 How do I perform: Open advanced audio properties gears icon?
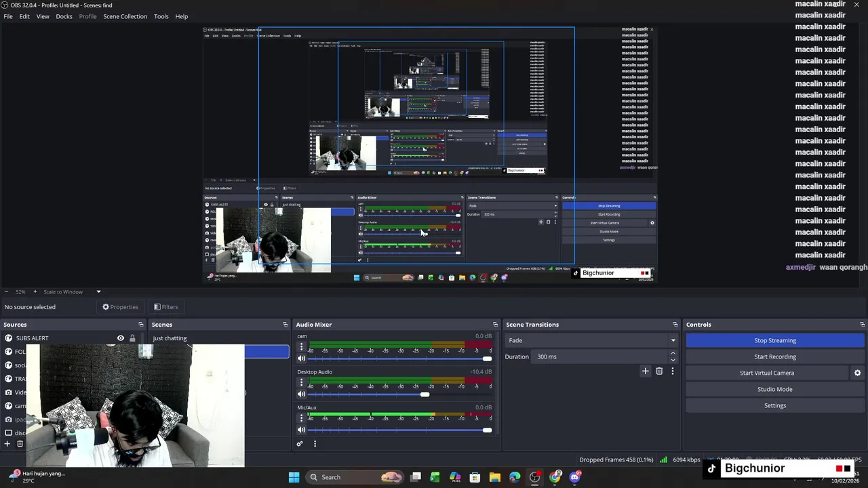coord(300,444)
